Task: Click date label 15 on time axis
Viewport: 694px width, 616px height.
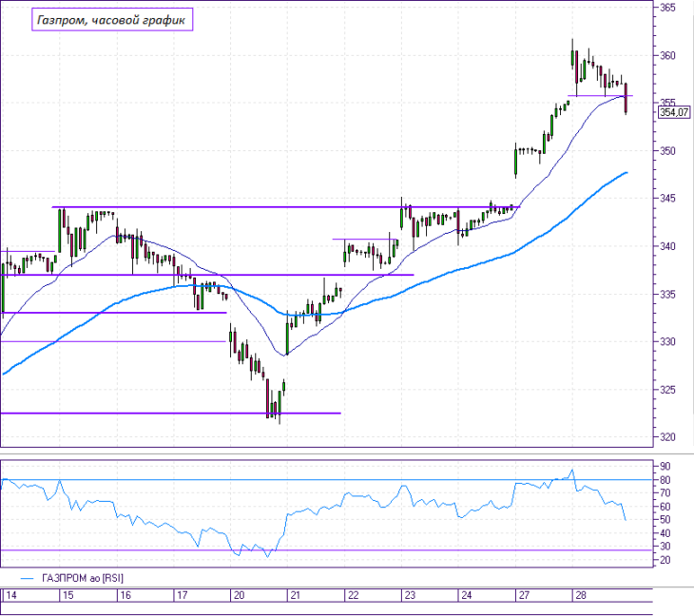Action: pos(67,595)
